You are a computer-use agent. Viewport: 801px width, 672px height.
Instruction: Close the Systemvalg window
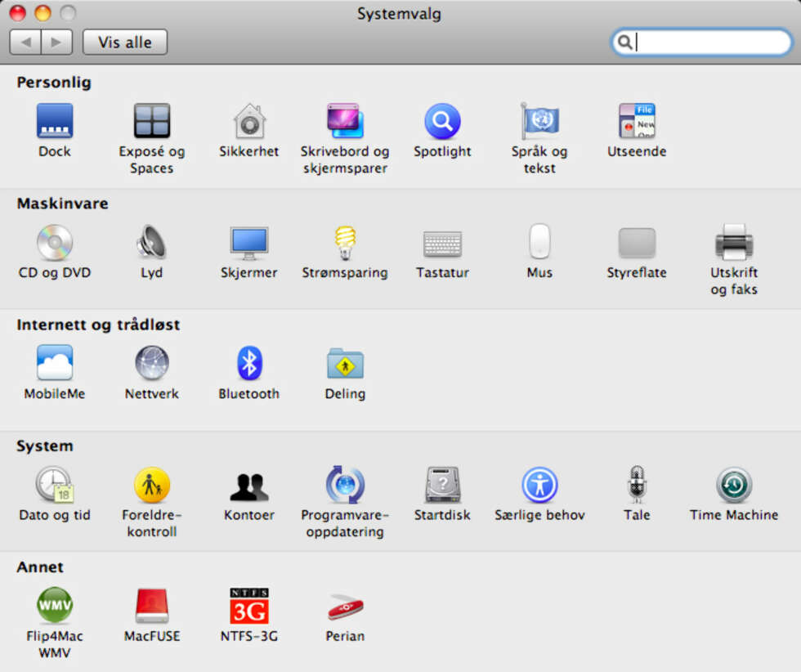(x=18, y=13)
